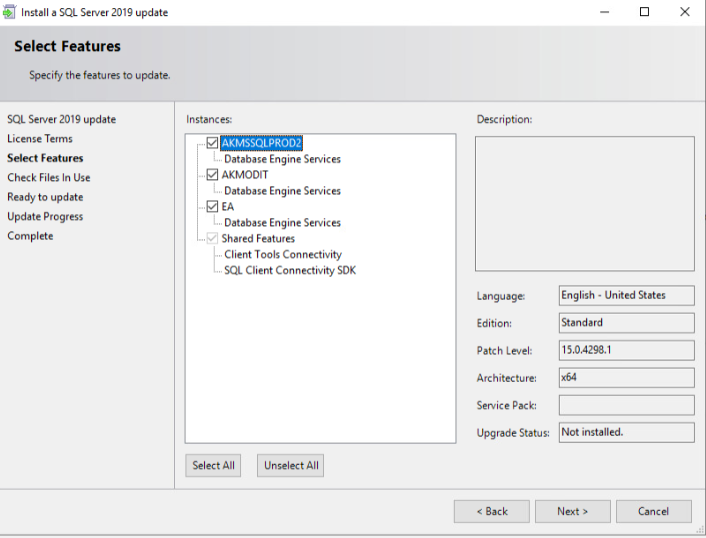Click inside the empty Description box
The height and width of the screenshot is (538, 706).
click(x=585, y=204)
